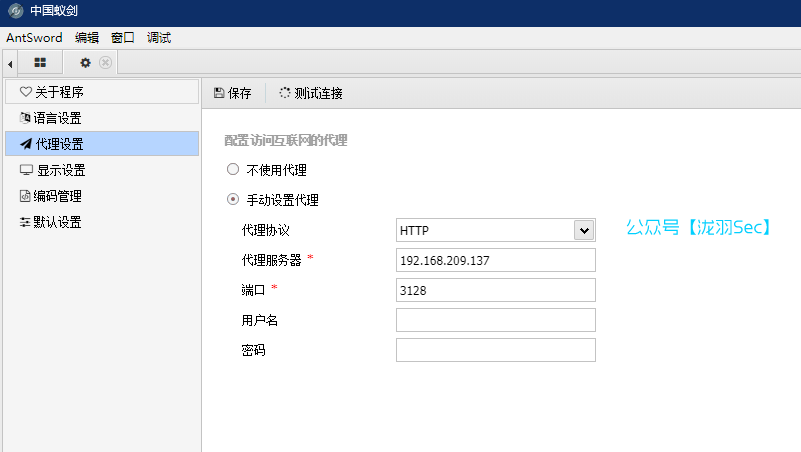
Task: Close the settings tab with X icon
Action: coord(105,63)
